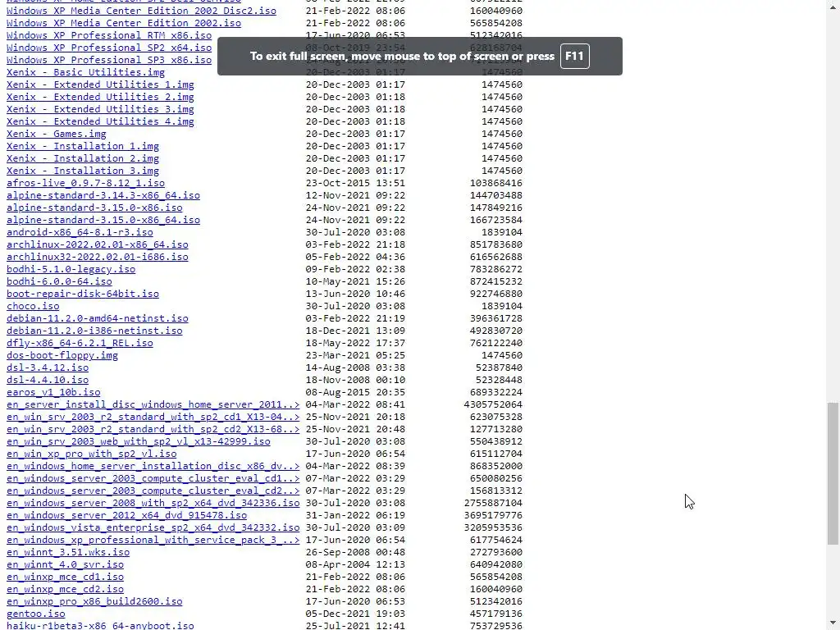The height and width of the screenshot is (630, 840).
Task: Click the scrollbar down arrow
Action: [833, 624]
